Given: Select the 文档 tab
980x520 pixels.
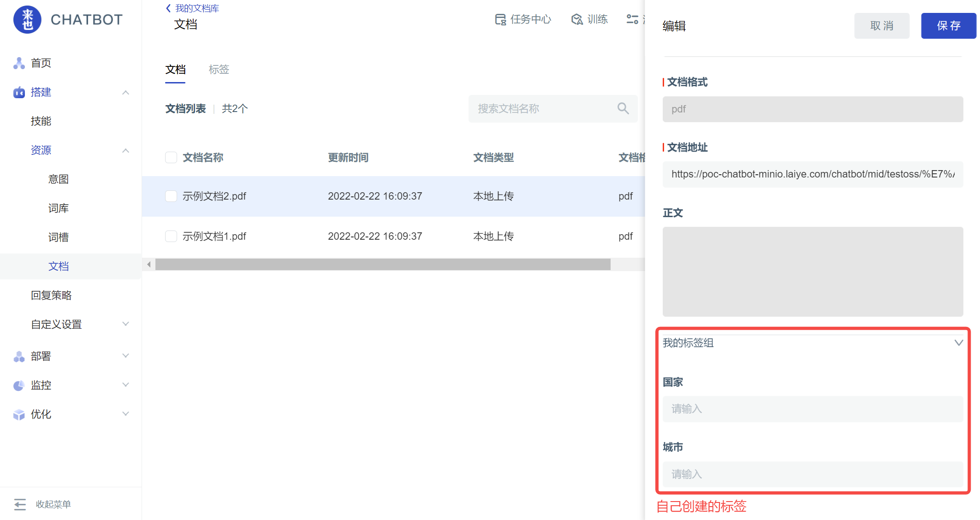Looking at the screenshot, I should [x=175, y=70].
